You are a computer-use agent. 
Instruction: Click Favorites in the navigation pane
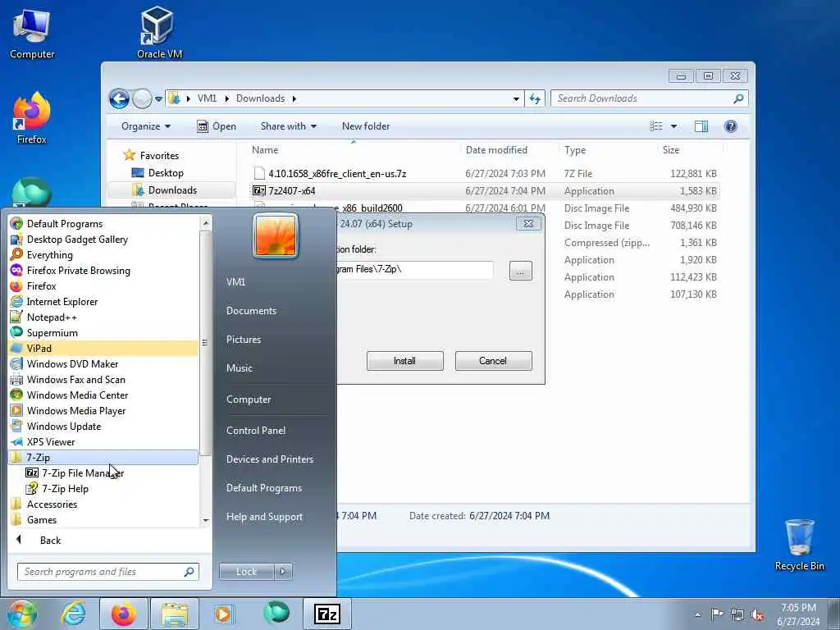point(159,155)
